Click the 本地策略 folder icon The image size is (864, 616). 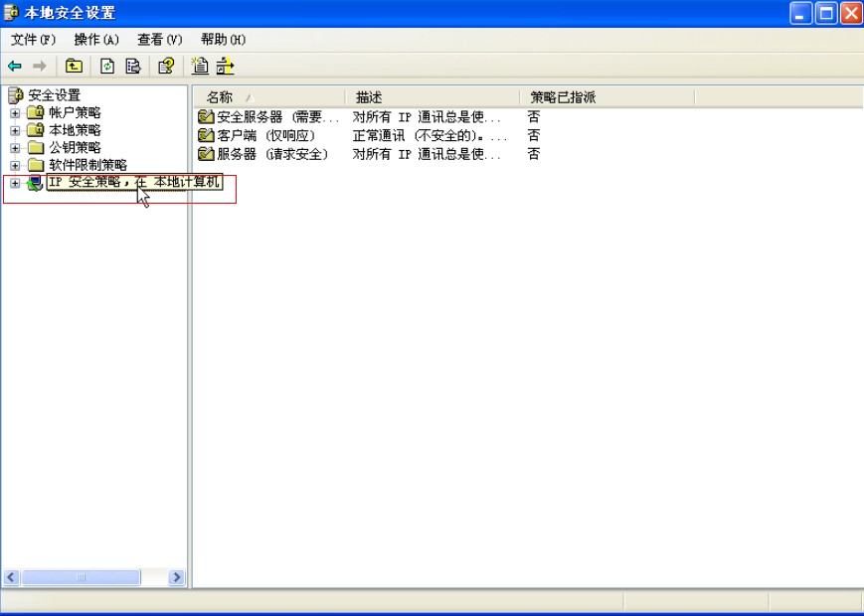pyautogui.click(x=35, y=130)
